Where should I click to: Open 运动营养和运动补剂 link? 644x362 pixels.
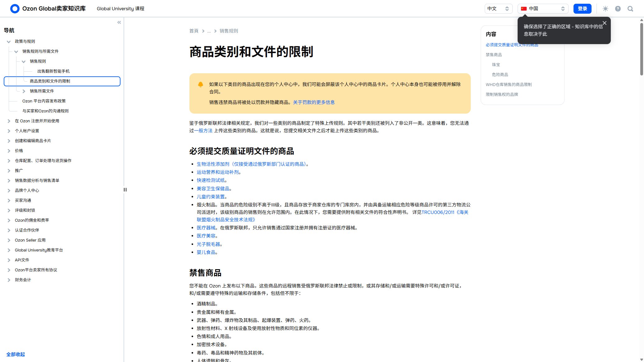[218, 172]
